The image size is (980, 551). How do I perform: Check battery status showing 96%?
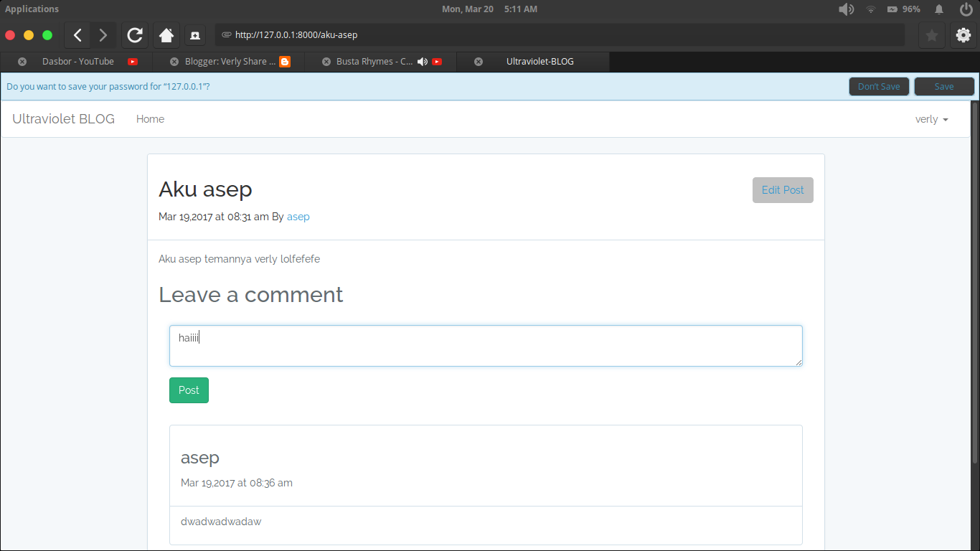point(904,9)
